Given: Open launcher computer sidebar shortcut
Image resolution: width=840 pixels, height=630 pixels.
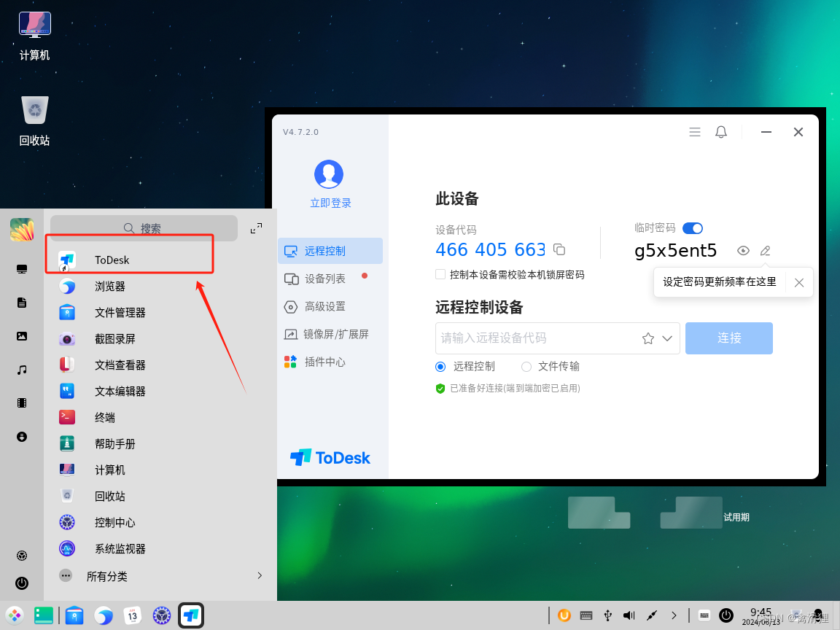Looking at the screenshot, I should pos(22,269).
